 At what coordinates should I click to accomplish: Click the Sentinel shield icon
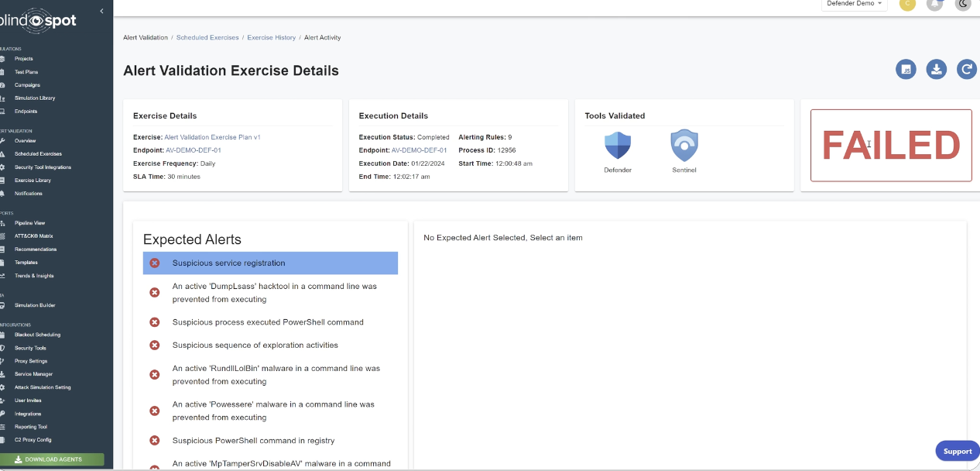[684, 146]
